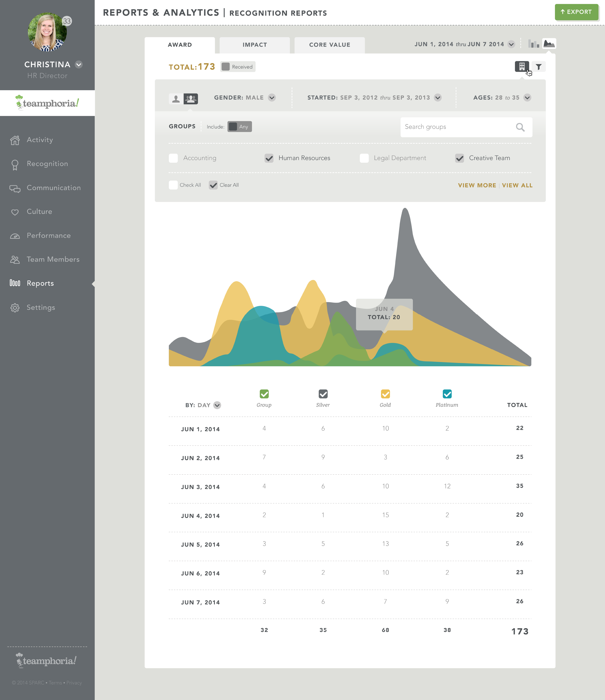Open the Ages 28 to 35 dropdown
Image resolution: width=605 pixels, height=700 pixels.
pyautogui.click(x=527, y=98)
